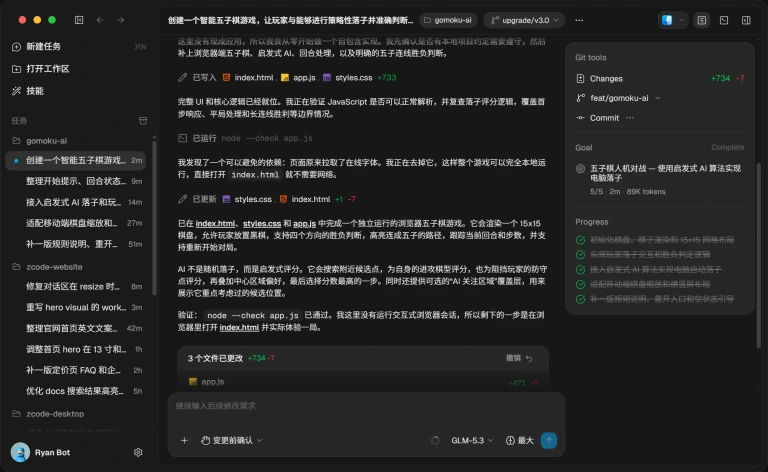
Task: Click the goal target icon
Action: pos(580,169)
